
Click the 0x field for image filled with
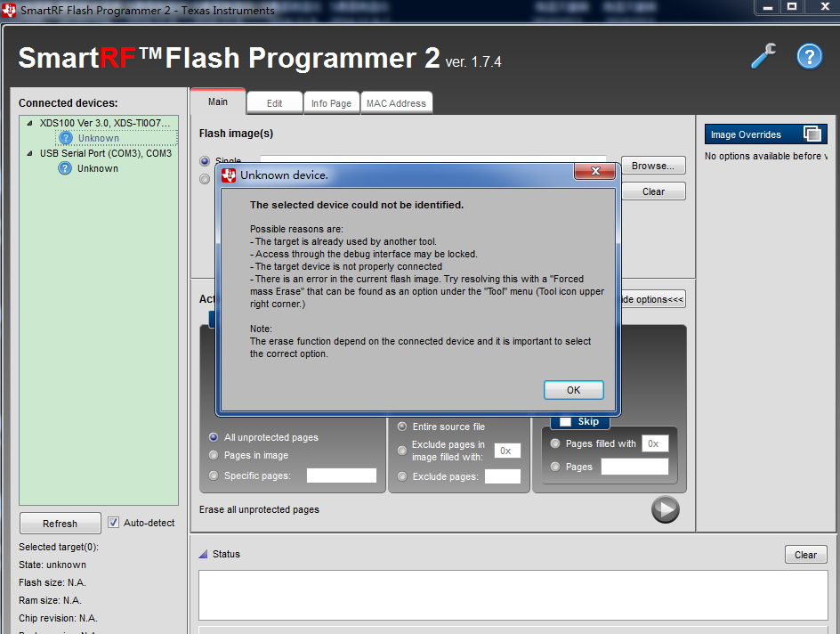507,451
